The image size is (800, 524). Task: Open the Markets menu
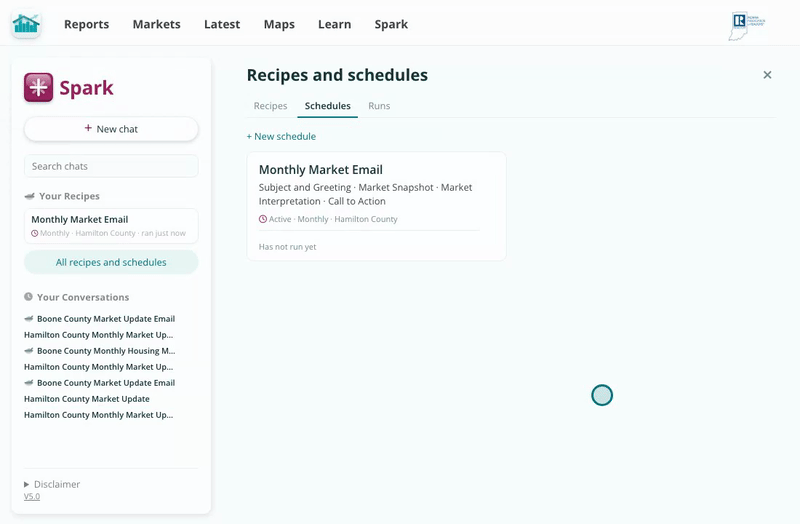[157, 24]
